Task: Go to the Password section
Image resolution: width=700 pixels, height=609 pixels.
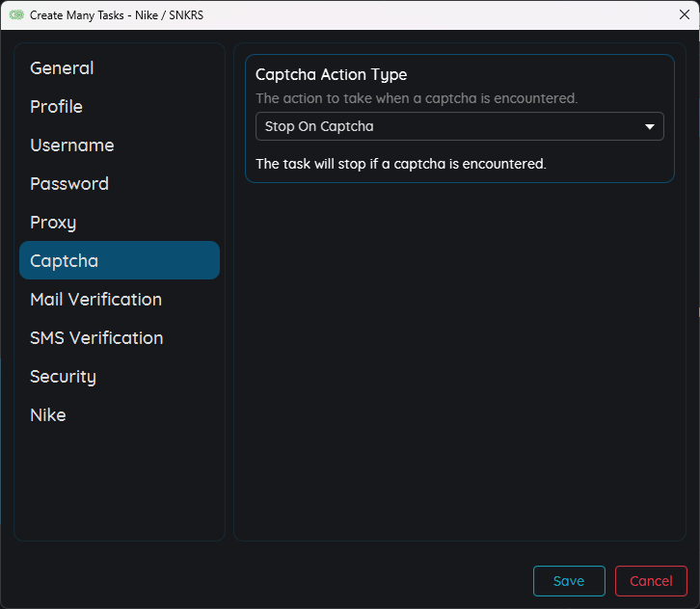Action: click(68, 184)
